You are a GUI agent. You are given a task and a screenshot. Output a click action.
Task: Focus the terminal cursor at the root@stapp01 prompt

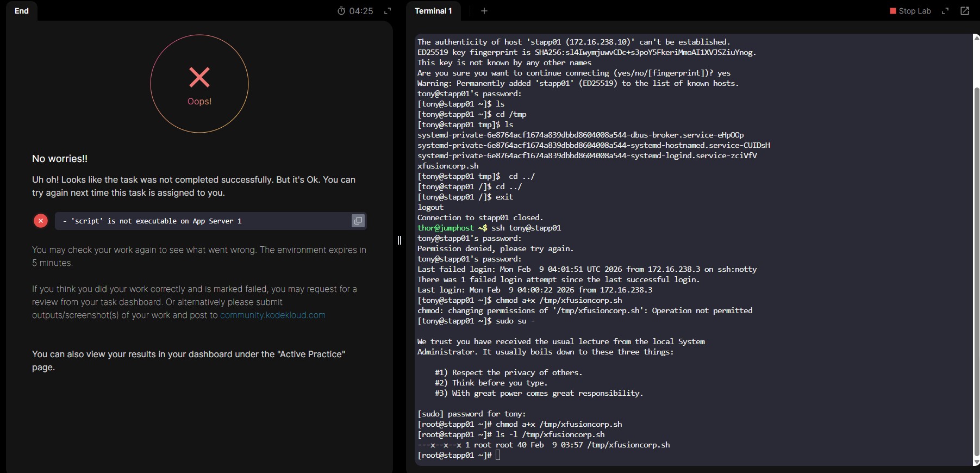pos(498,455)
